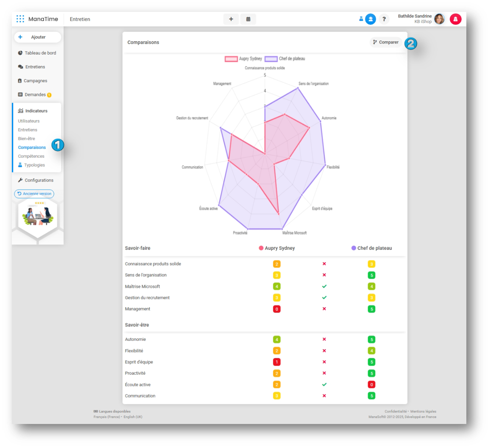
Task: Click the Typologies flask icon
Action: point(20,165)
